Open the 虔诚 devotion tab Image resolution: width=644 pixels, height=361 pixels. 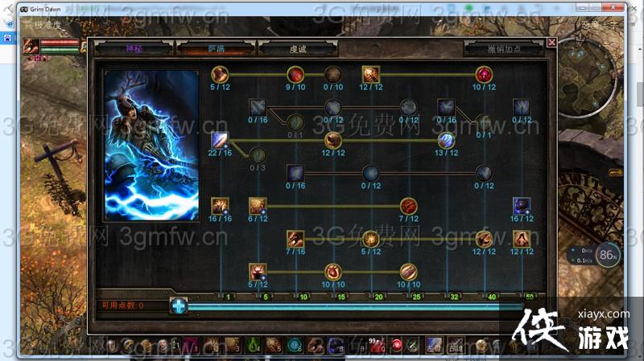(x=298, y=49)
